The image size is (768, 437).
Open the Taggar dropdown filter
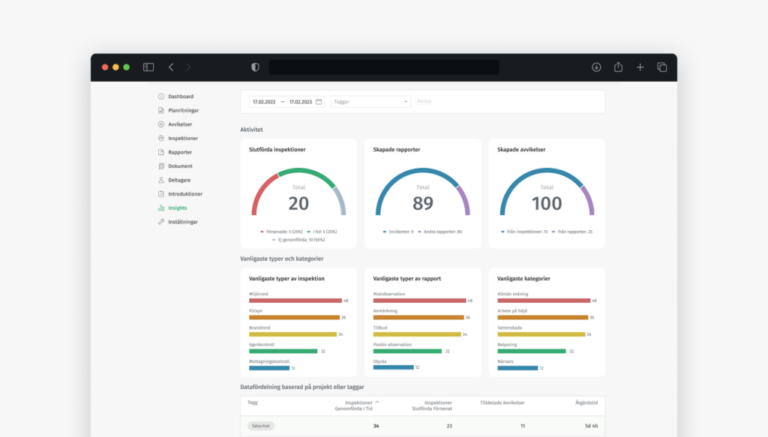coord(370,101)
